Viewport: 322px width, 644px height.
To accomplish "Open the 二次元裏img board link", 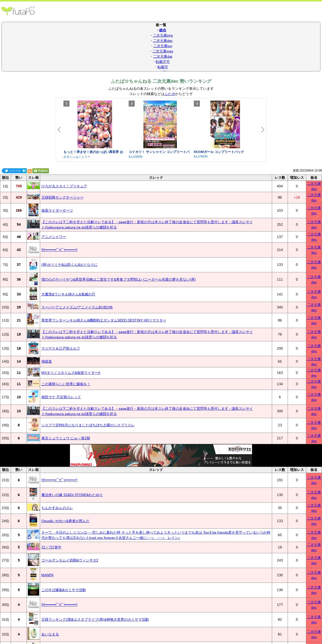I will pos(163,35).
